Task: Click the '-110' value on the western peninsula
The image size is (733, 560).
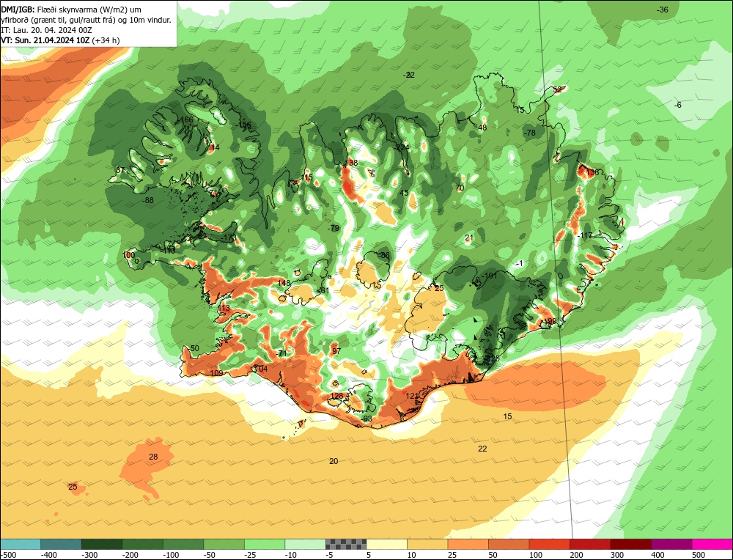Action: (168, 251)
